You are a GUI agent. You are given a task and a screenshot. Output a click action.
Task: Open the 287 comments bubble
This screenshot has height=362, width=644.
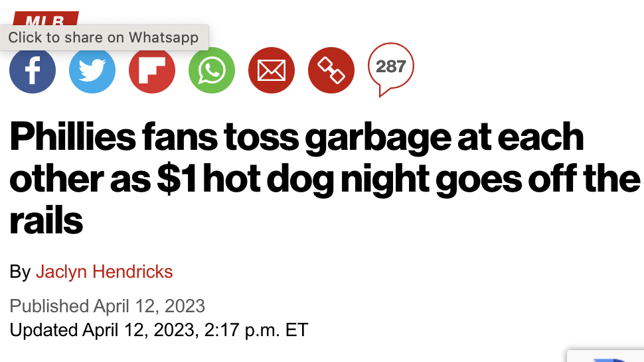pos(391,68)
